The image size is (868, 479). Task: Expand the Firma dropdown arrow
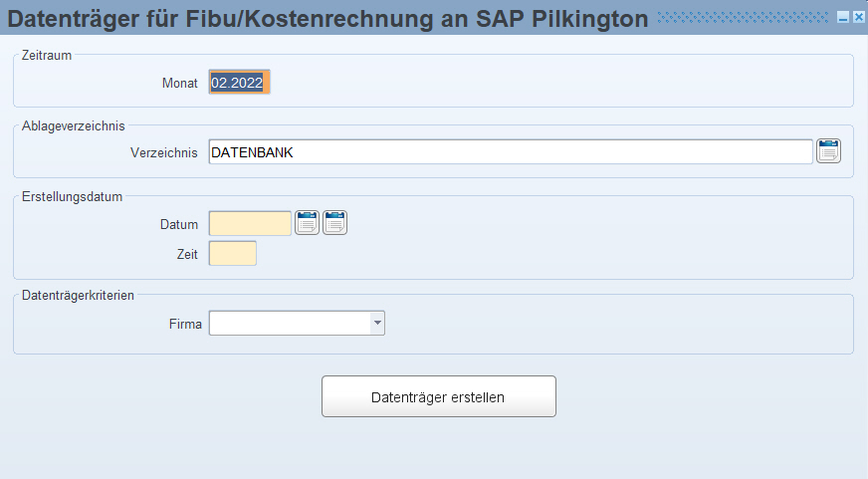377,324
